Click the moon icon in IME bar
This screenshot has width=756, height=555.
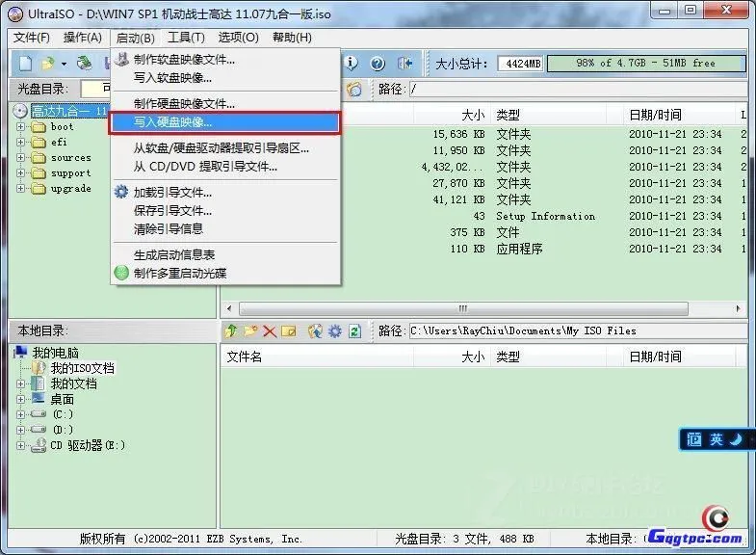(736, 439)
